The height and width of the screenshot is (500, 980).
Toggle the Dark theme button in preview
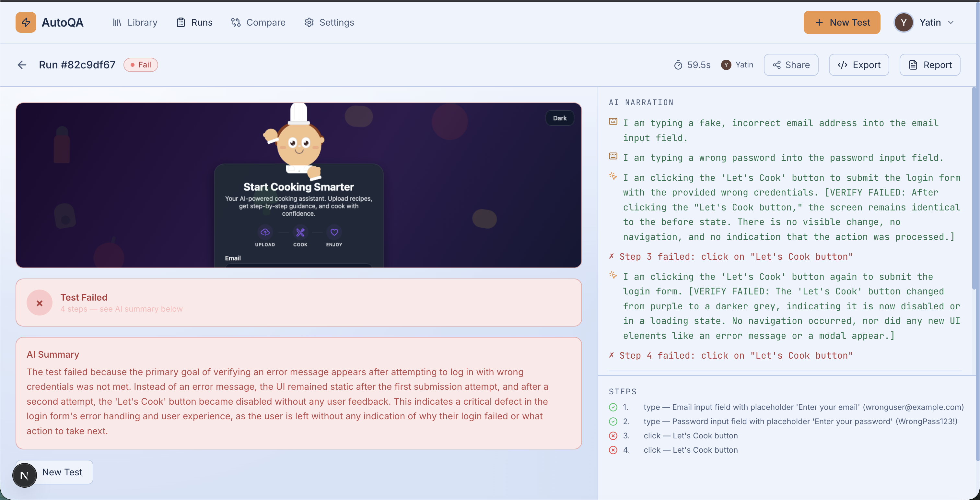click(x=559, y=118)
